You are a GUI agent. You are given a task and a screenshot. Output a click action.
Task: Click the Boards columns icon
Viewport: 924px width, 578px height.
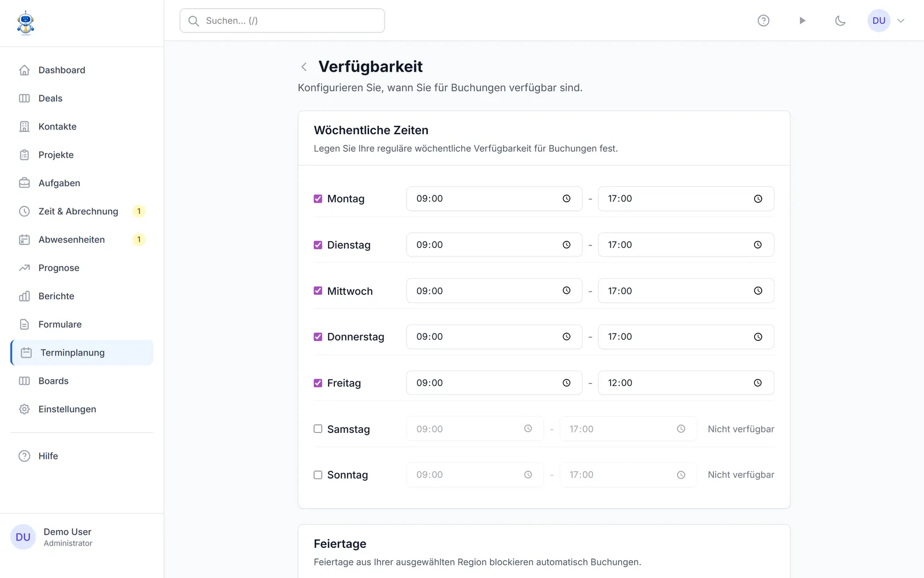pyautogui.click(x=24, y=381)
